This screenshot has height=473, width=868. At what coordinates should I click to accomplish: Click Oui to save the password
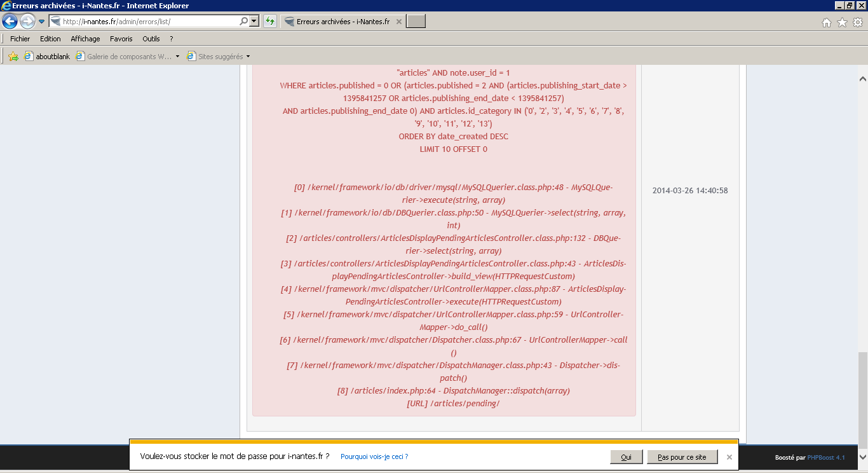coord(626,457)
